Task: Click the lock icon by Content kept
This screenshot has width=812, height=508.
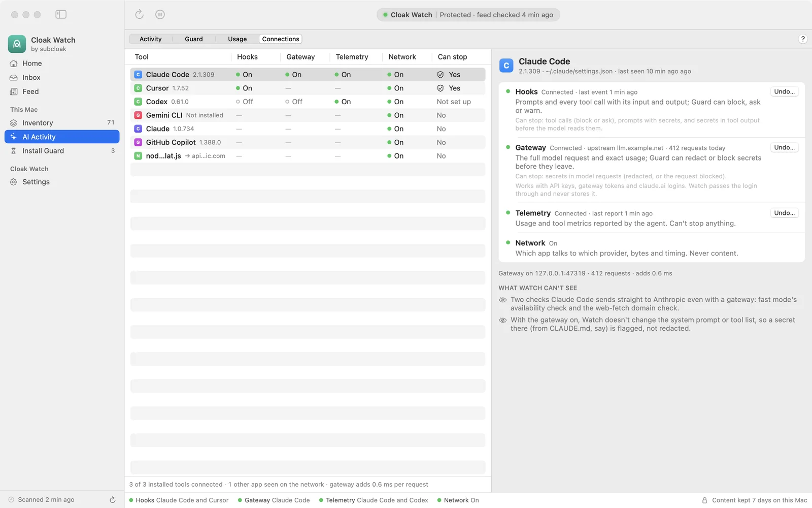Action: (704, 500)
